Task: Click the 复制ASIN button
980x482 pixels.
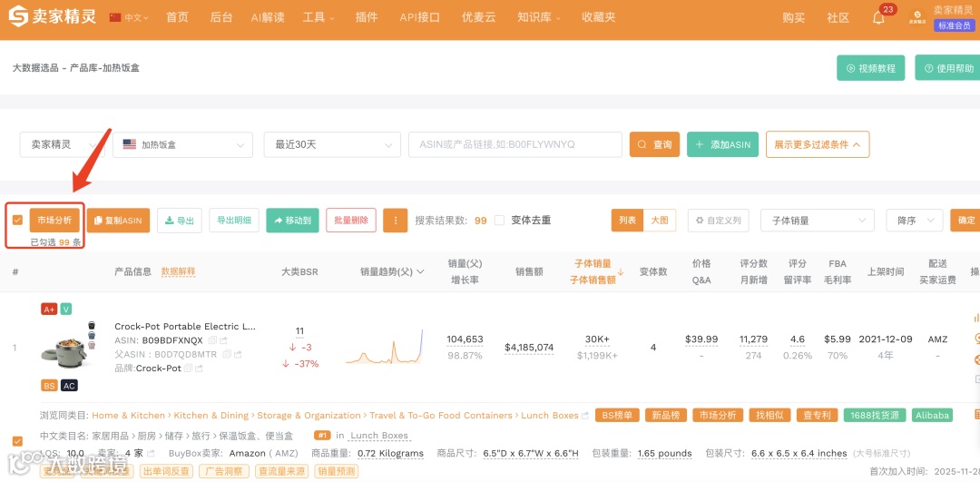Action: (118, 220)
